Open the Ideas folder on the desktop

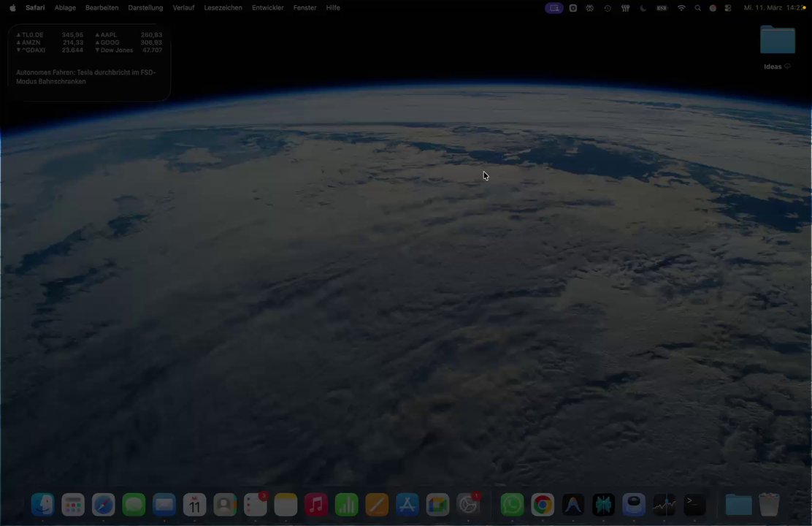click(777, 40)
